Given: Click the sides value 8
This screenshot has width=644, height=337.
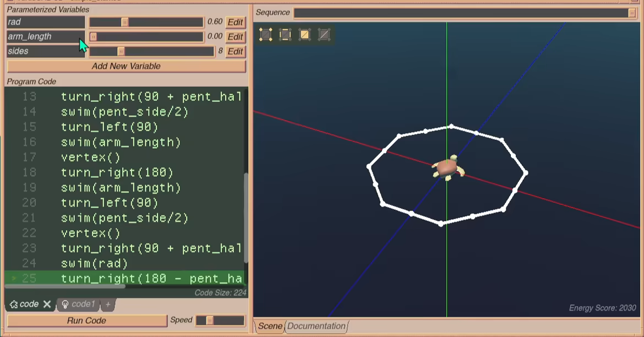Looking at the screenshot, I should (x=221, y=51).
